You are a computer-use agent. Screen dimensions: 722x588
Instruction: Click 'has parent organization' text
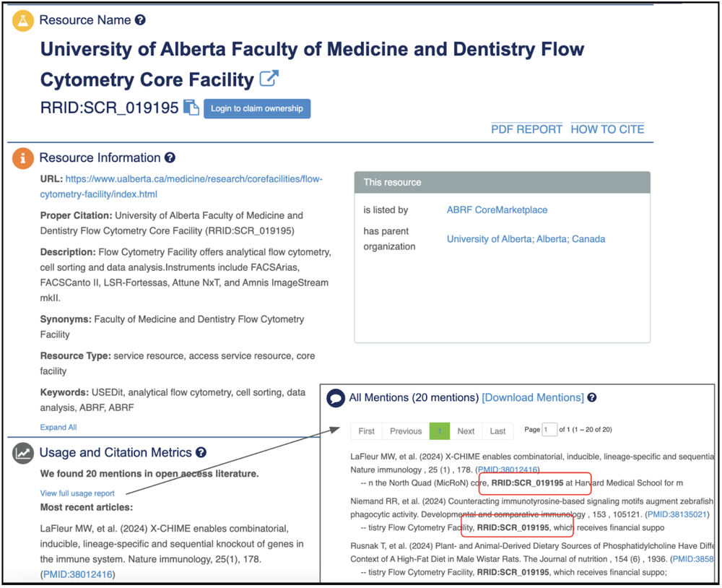pos(389,239)
